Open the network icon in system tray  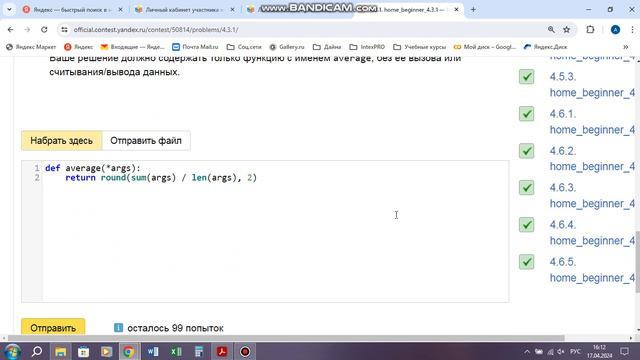[x=550, y=351]
